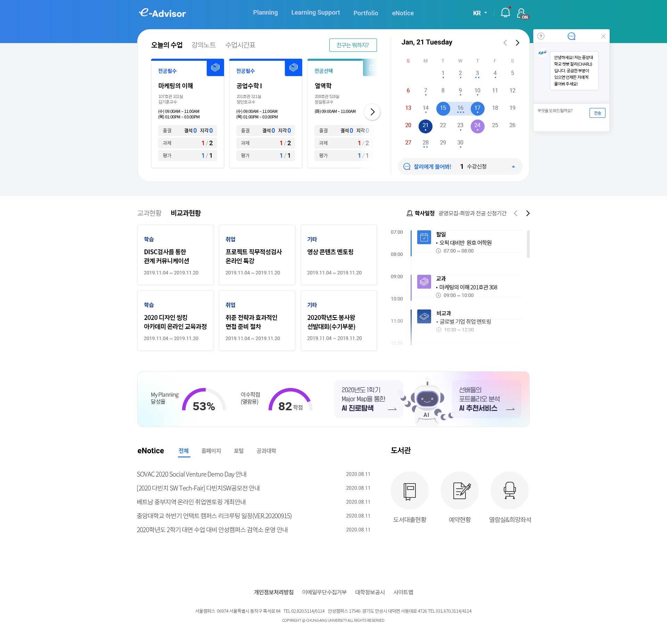Switch to the 교과현황 tab
The width and height of the screenshot is (667, 644).
[x=149, y=213]
